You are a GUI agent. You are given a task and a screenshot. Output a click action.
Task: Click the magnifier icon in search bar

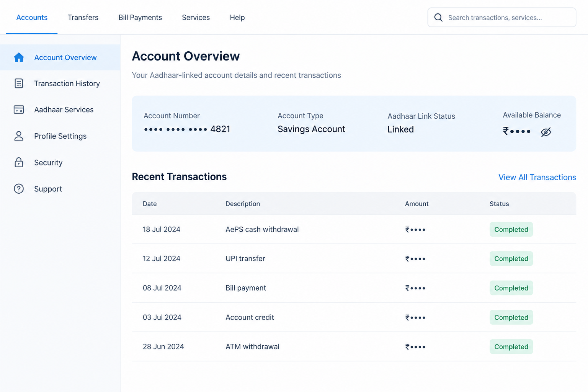(438, 18)
